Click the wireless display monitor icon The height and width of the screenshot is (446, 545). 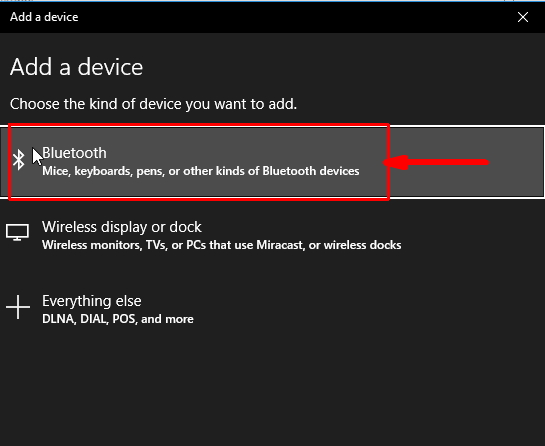coord(17,232)
